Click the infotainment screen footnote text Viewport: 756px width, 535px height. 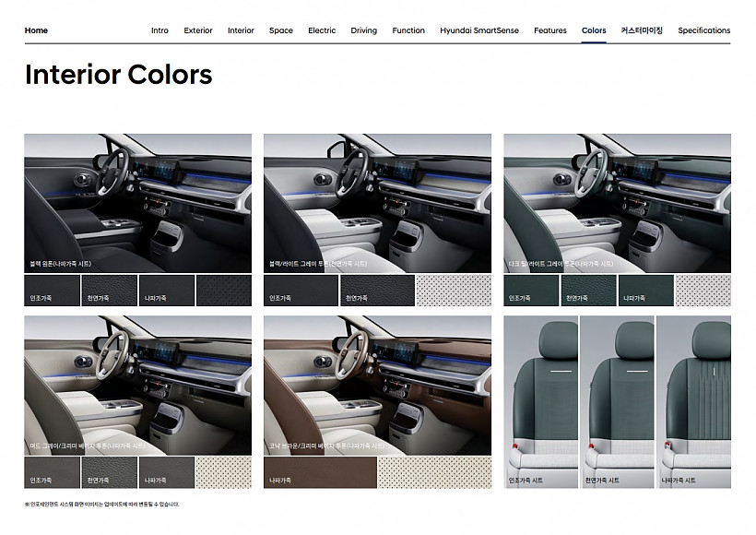click(x=101, y=505)
